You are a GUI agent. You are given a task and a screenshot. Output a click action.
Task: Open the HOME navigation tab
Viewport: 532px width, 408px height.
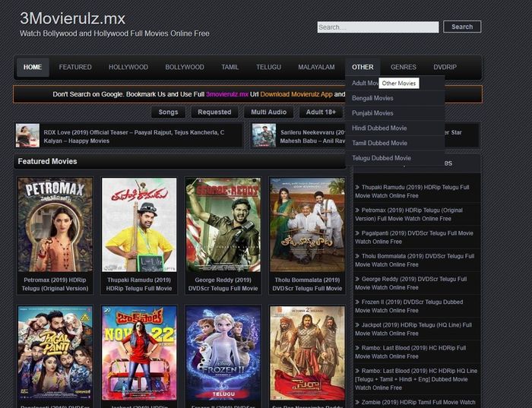[x=33, y=67]
